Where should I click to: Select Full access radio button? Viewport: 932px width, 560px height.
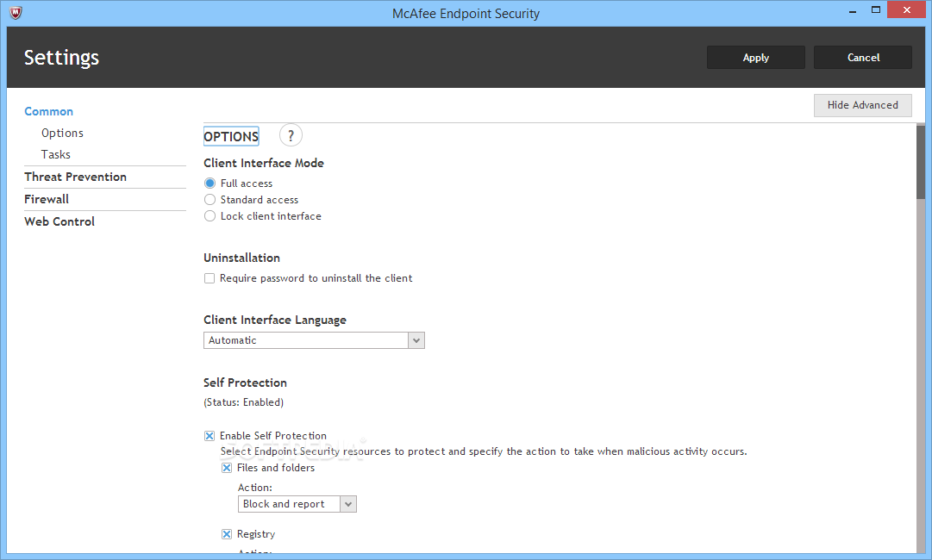[210, 183]
